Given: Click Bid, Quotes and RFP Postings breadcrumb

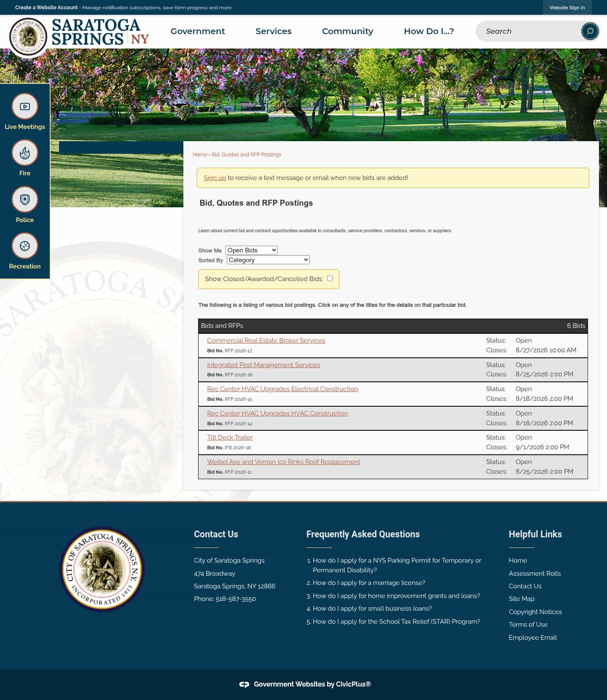Looking at the screenshot, I should pos(246,155).
